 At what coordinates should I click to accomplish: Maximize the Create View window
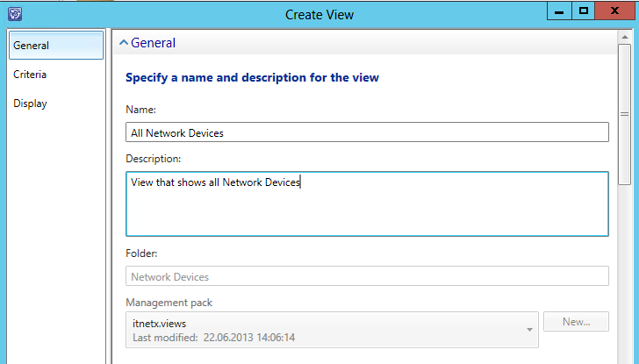[x=583, y=11]
